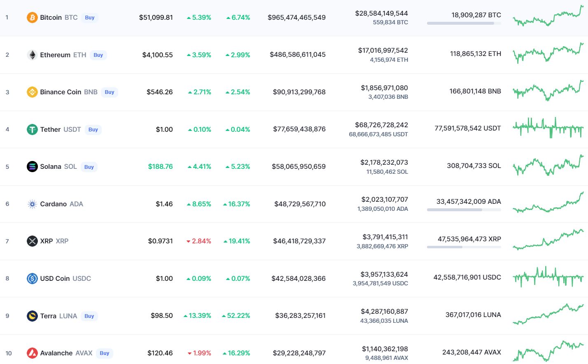
Task: Click the Solana logo icon
Action: point(32,166)
